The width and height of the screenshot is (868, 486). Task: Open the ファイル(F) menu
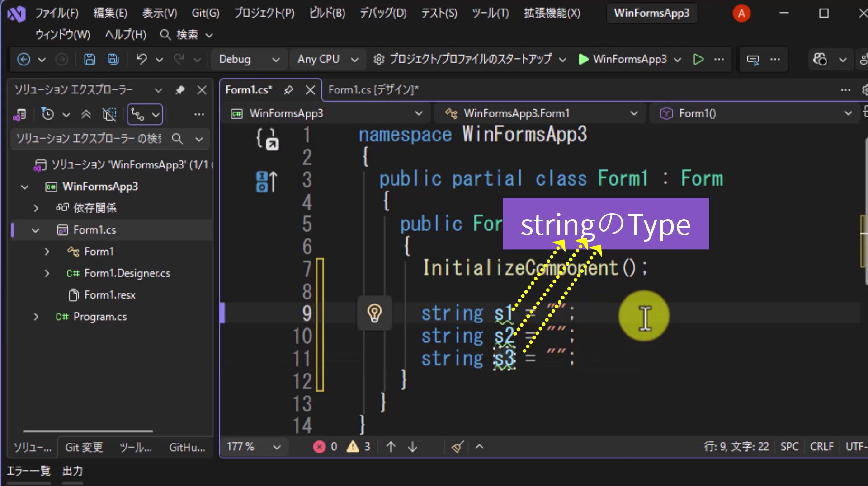(57, 13)
